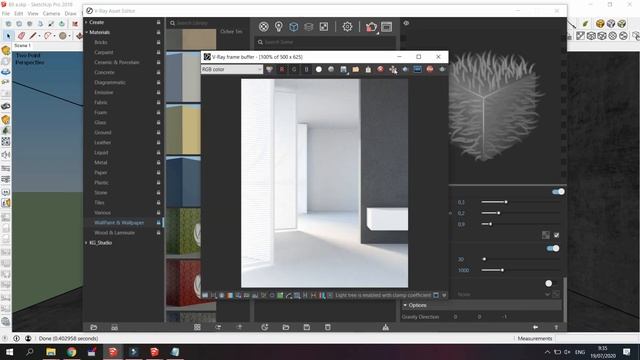The height and width of the screenshot is (360, 640).
Task: Open the Render Elements layers icon
Action: pos(309,27)
